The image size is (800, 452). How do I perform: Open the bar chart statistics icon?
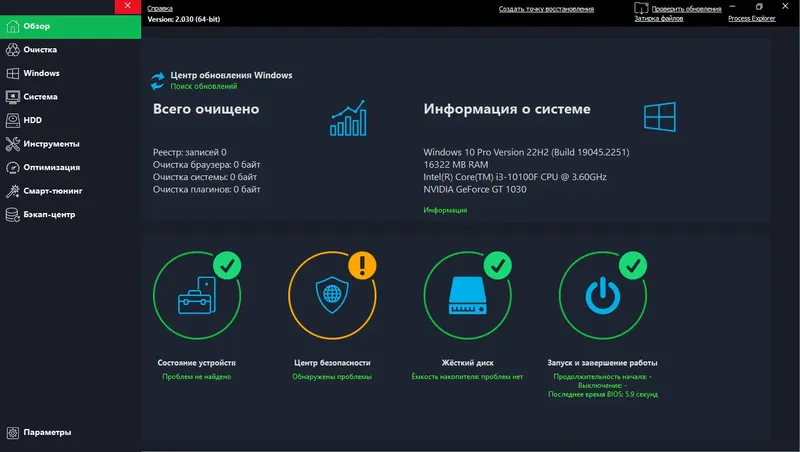tap(348, 118)
